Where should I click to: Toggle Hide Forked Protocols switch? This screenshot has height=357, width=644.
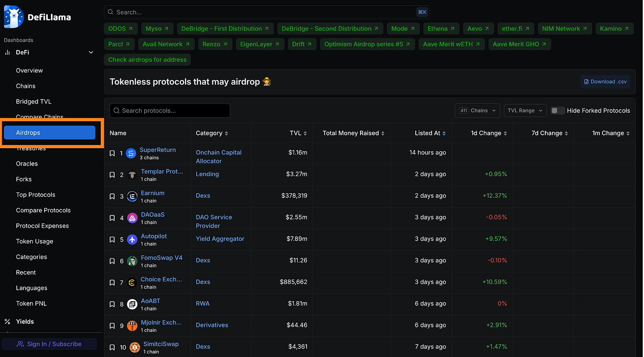point(558,111)
